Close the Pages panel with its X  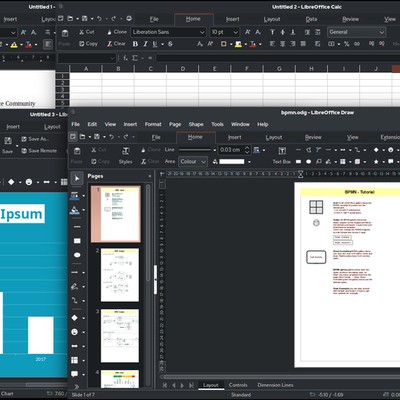click(150, 176)
